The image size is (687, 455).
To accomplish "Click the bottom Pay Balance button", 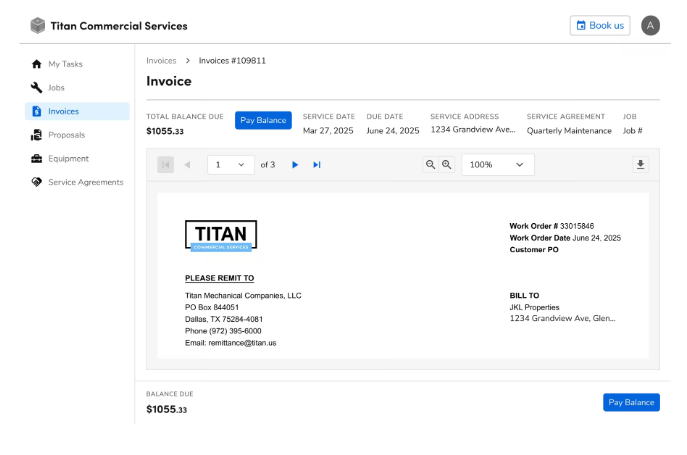I will coord(631,402).
